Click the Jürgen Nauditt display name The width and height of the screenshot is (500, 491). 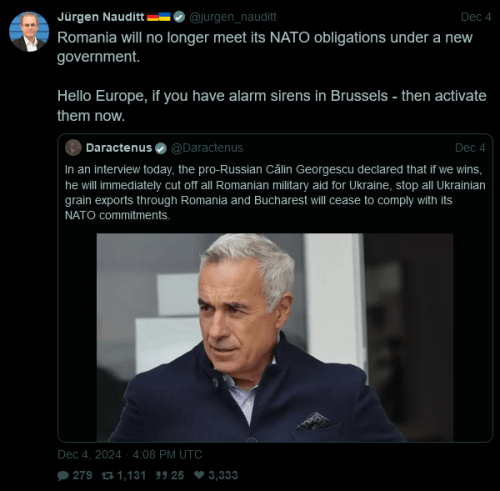(101, 17)
